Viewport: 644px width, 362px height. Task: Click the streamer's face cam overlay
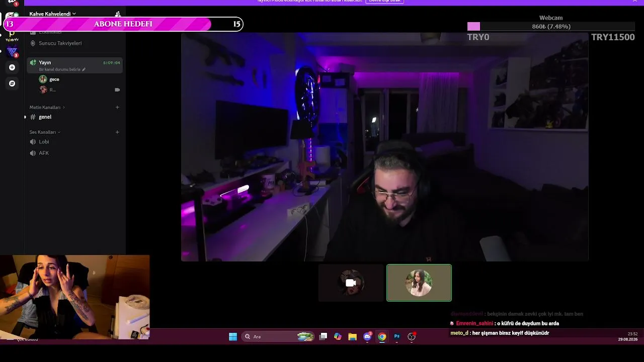coord(74,297)
